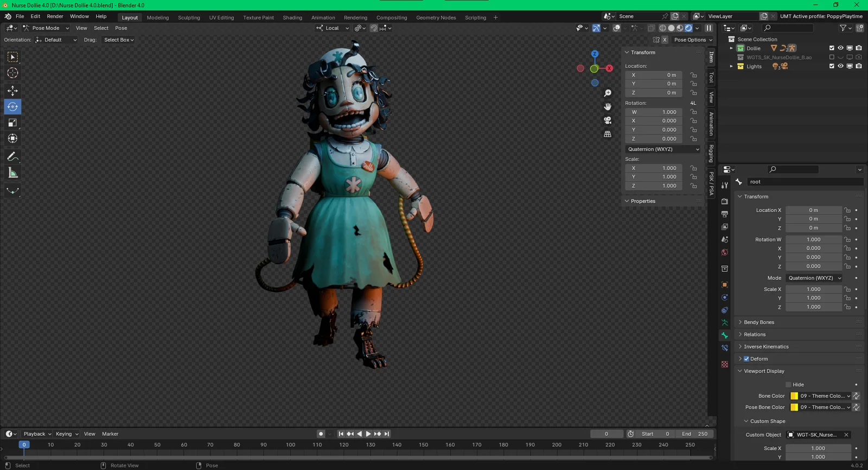This screenshot has width=868, height=470.
Task: Click the yellow Bone Color swatch
Action: [794, 396]
